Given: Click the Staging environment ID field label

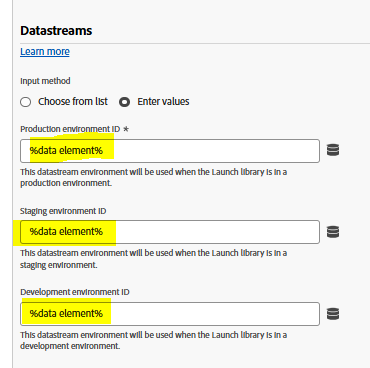Looking at the screenshot, I should [x=63, y=211].
